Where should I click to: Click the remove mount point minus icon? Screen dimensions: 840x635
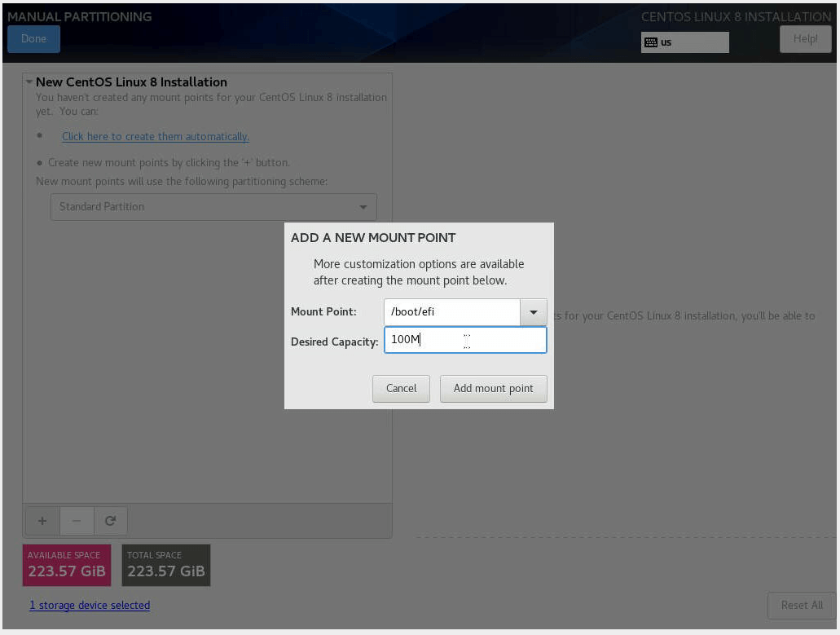[x=76, y=521]
